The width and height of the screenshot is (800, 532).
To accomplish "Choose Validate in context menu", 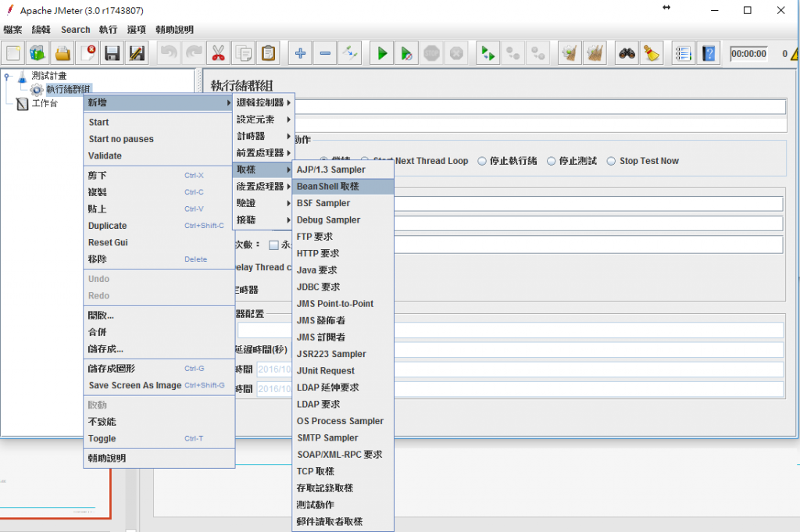I will point(158,155).
